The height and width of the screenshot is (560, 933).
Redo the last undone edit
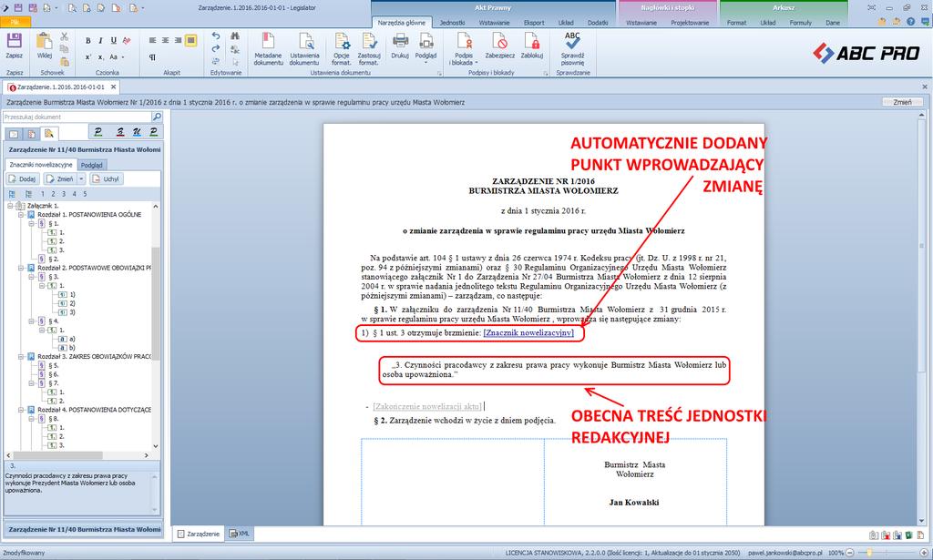pos(215,49)
